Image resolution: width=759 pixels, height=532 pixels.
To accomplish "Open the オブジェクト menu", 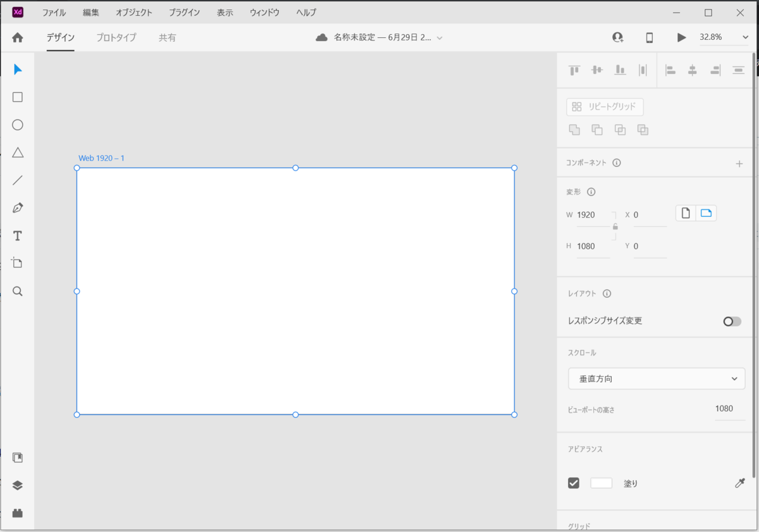I will click(x=134, y=12).
